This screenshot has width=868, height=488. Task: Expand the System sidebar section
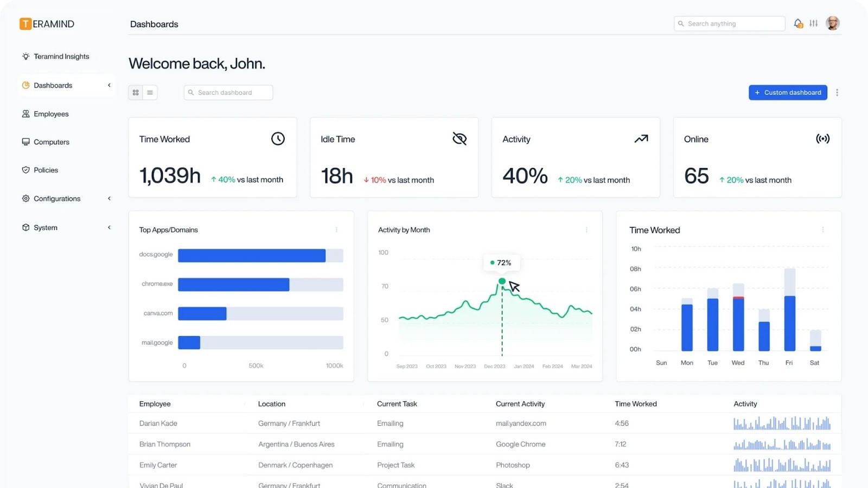pos(45,227)
